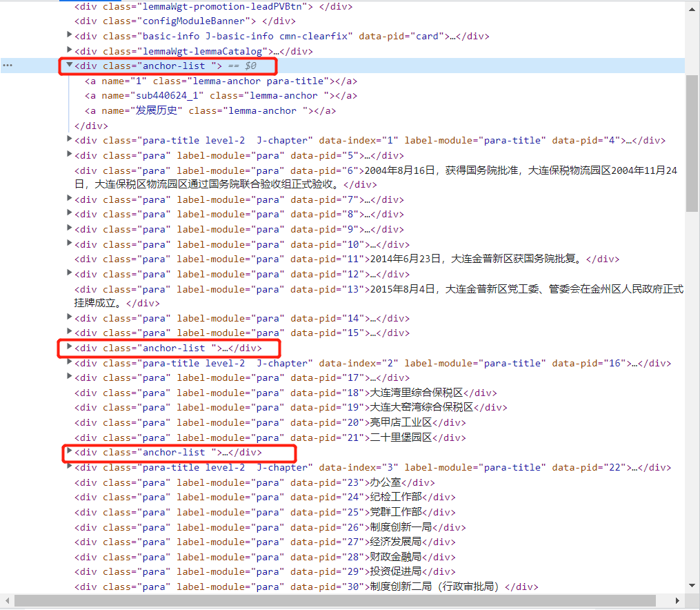
Task: Click the horizontal scrollbar left arrow
Action: pos(7,600)
